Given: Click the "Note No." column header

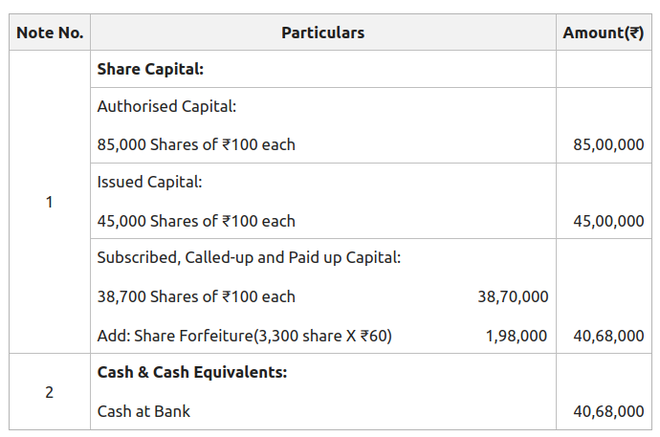Looking at the screenshot, I should tap(49, 33).
